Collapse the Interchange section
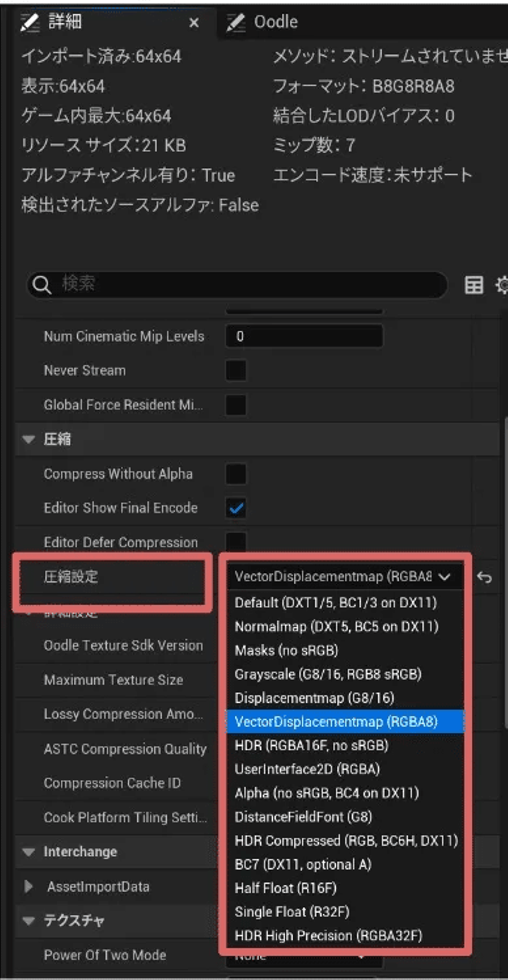The height and width of the screenshot is (980, 508). 29,852
